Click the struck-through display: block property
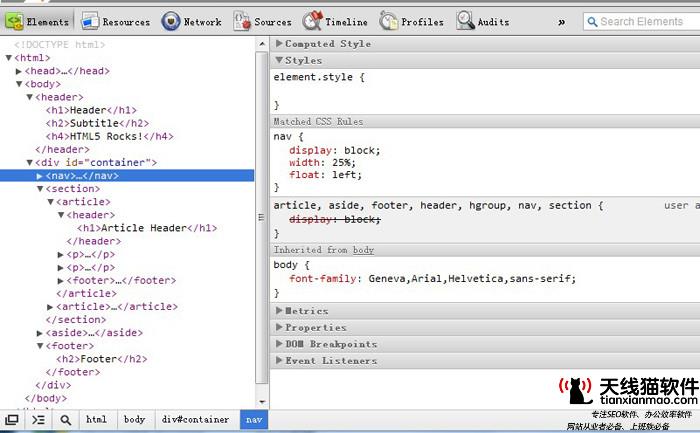This screenshot has width=700, height=433. [334, 219]
